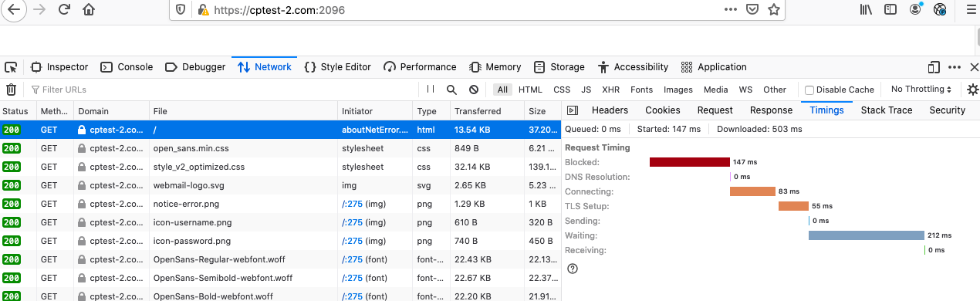
Task: Filter requests by JS
Action: pyautogui.click(x=586, y=90)
